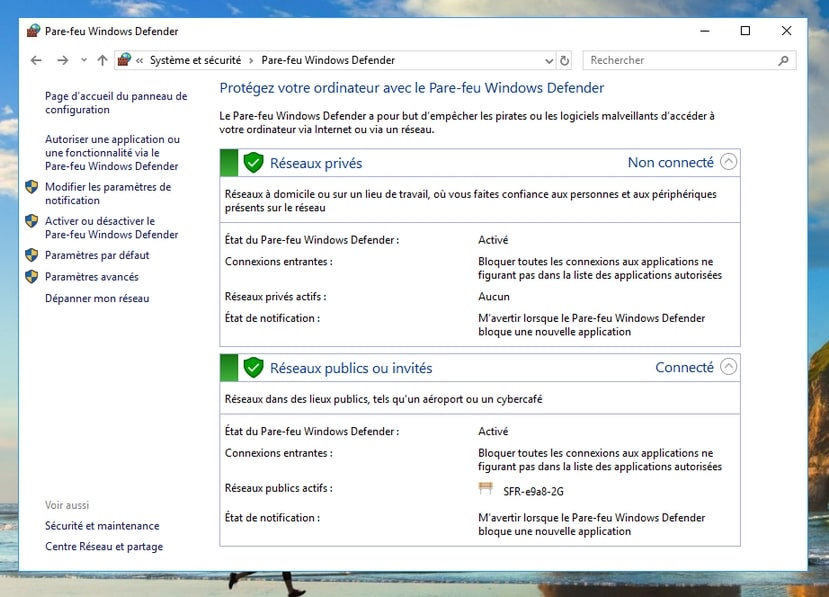Collapse the 'Réseaux publics ou invités' chevron
The image size is (829, 597).
(729, 367)
